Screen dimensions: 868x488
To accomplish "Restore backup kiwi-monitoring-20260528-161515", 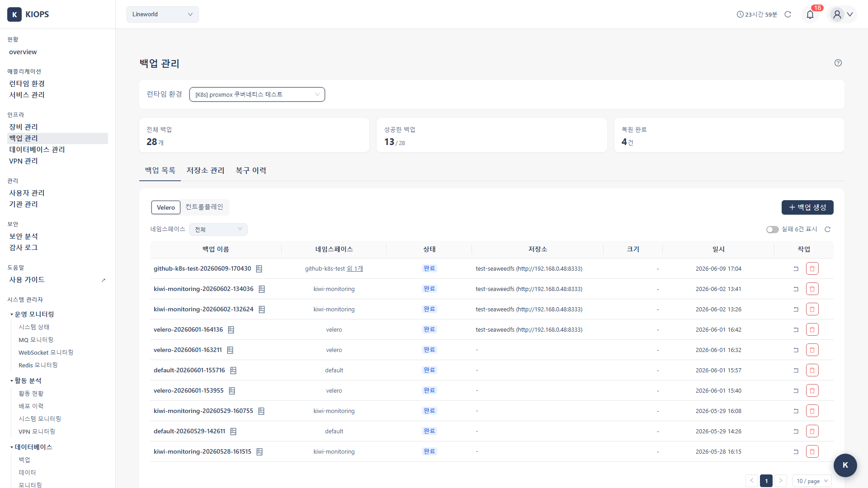I will (796, 452).
